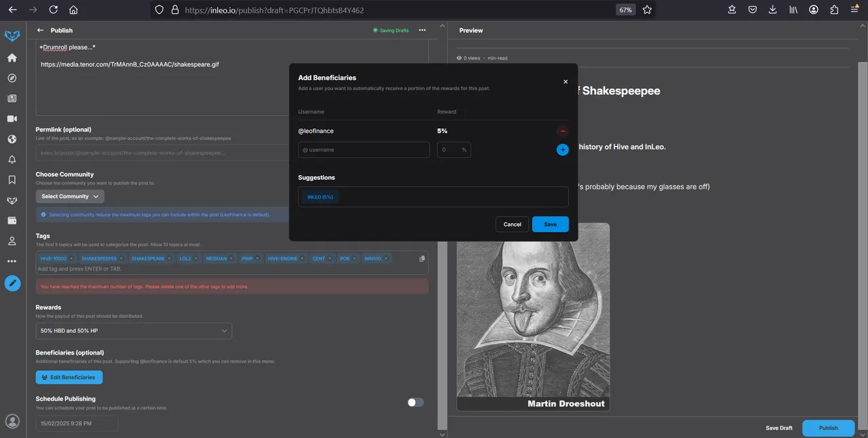Click the blue compose pencil button

click(x=12, y=283)
